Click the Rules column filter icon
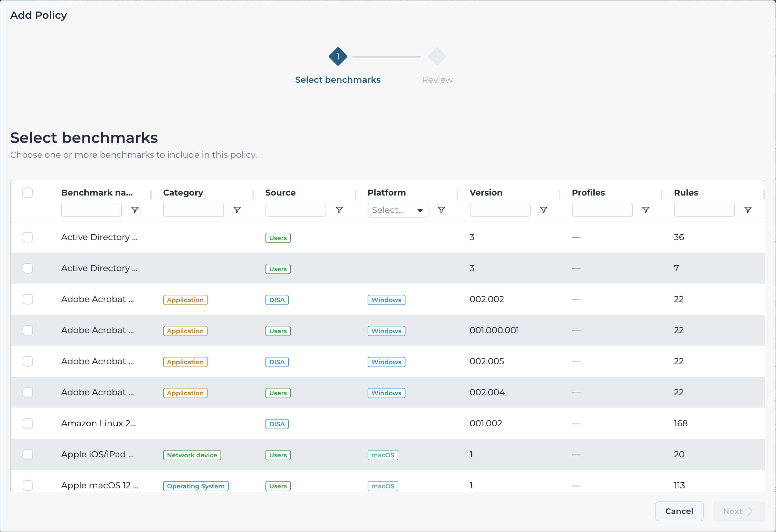Image resolution: width=776 pixels, height=532 pixels. coord(748,210)
